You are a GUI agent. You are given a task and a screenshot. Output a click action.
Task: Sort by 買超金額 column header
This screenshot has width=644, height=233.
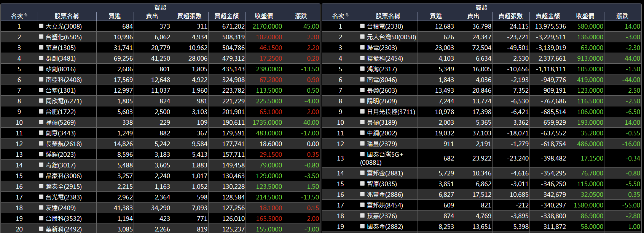pos(227,16)
